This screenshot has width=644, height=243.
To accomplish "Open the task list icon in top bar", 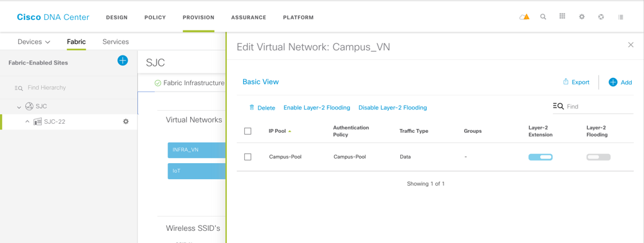I will (x=621, y=17).
